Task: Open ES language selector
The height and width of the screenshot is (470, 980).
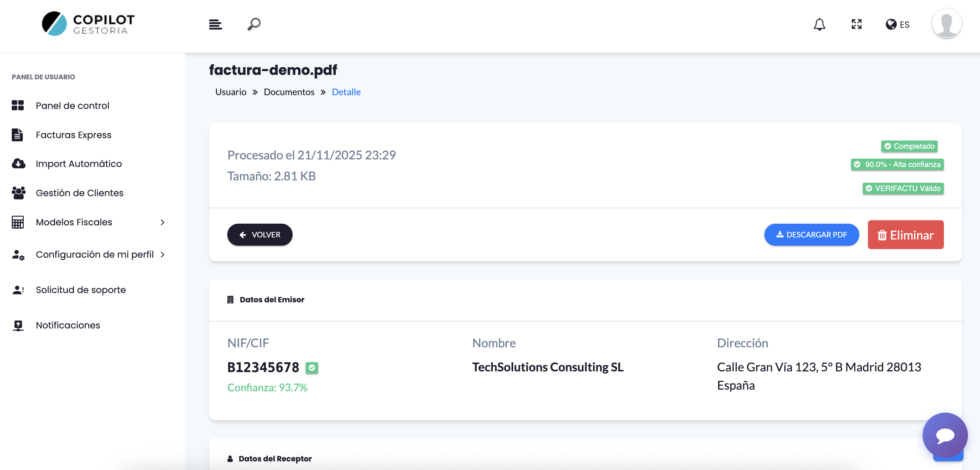Action: pyautogui.click(x=897, y=25)
